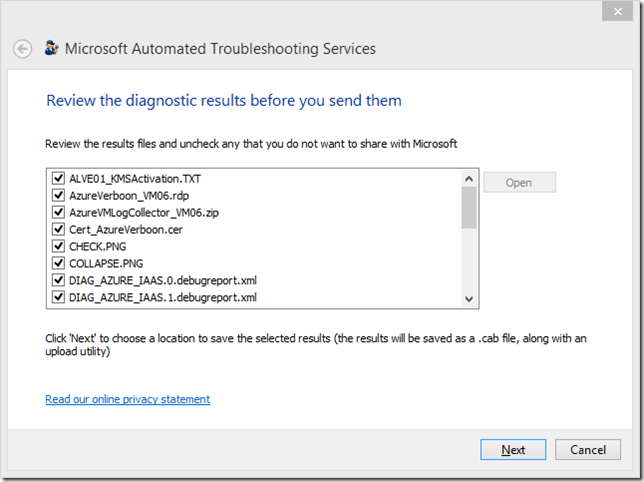Click the file list scroll down arrow
This screenshot has width=644, height=482.
(x=469, y=299)
